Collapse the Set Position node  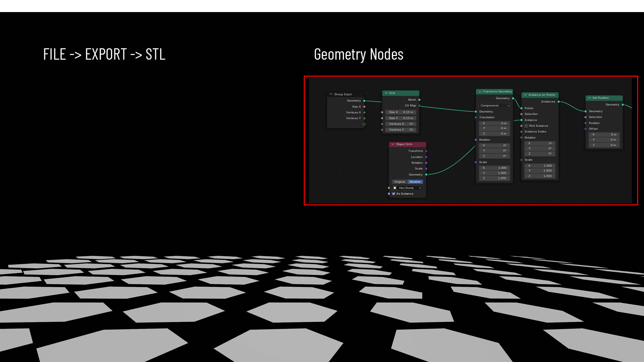point(589,98)
